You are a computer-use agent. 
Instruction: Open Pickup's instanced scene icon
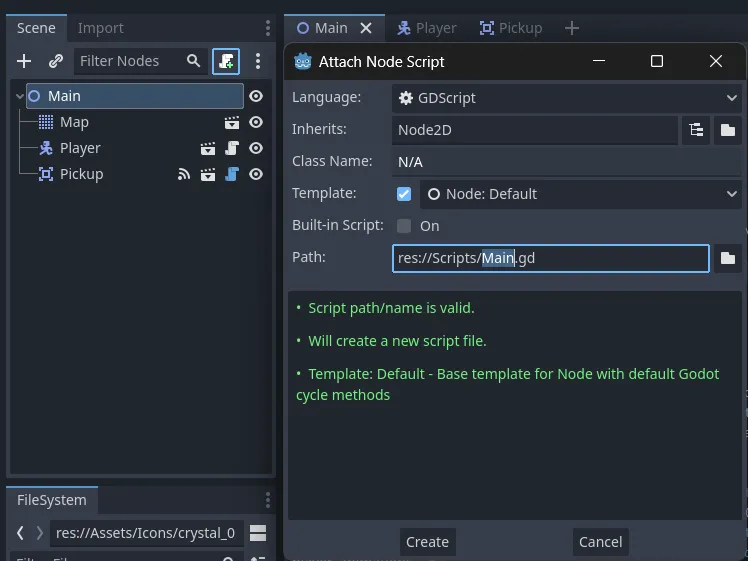point(208,175)
